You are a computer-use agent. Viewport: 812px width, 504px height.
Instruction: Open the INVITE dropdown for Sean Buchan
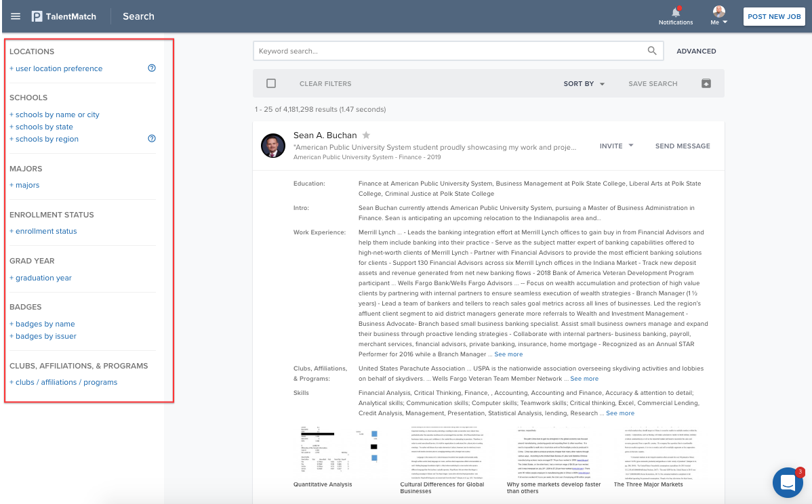(x=616, y=146)
